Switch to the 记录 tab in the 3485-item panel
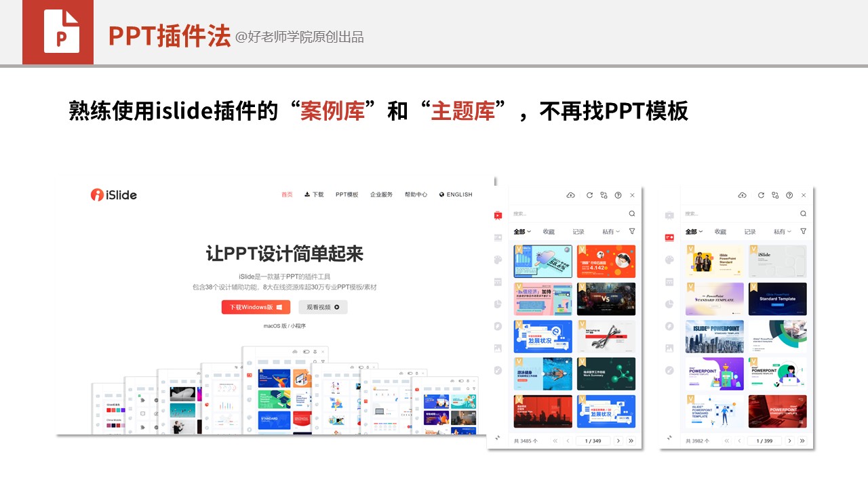The height and width of the screenshot is (488, 868). coord(578,232)
